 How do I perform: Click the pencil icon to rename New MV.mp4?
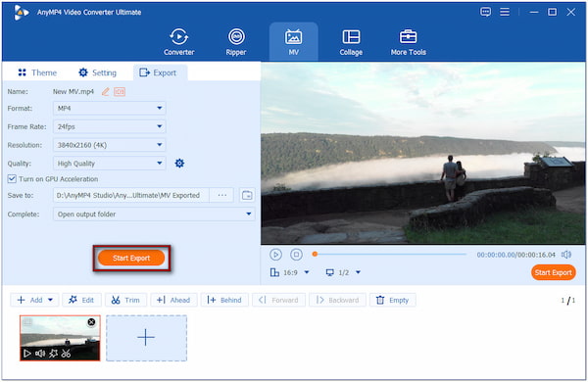tap(106, 91)
